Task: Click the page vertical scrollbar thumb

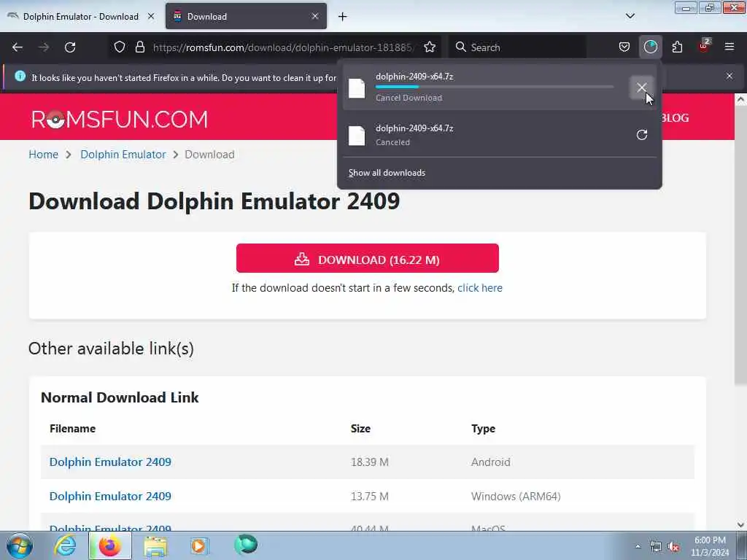Action: point(740,246)
